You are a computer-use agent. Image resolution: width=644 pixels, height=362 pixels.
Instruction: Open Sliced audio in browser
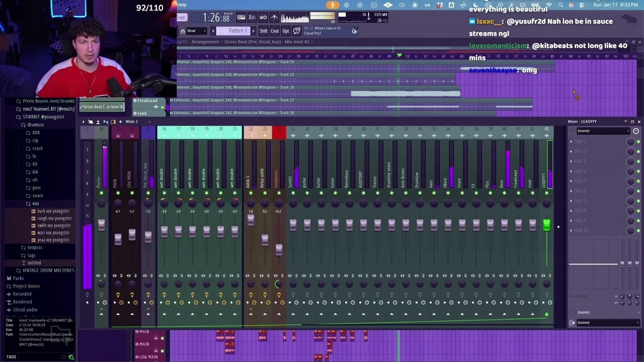coord(25,310)
